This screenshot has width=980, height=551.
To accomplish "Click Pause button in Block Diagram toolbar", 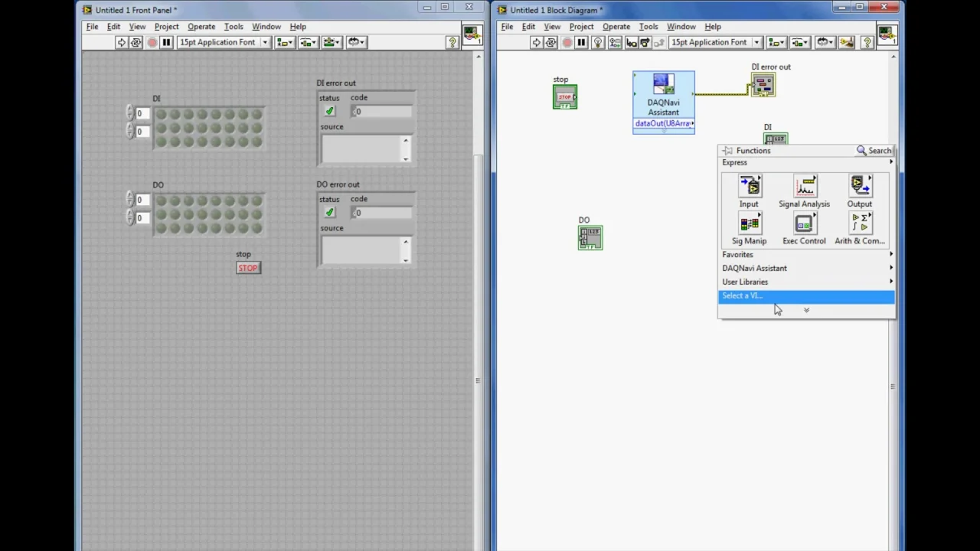I will (x=581, y=43).
